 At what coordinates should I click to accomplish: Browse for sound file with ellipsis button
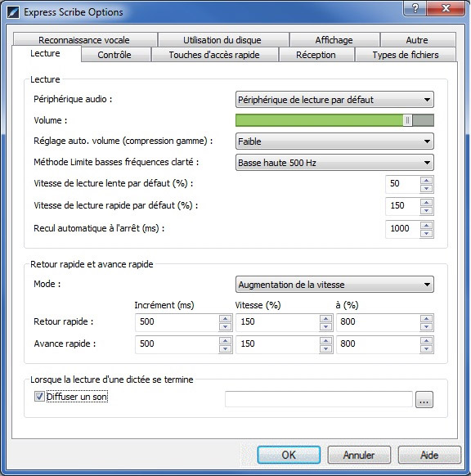pyautogui.click(x=424, y=399)
